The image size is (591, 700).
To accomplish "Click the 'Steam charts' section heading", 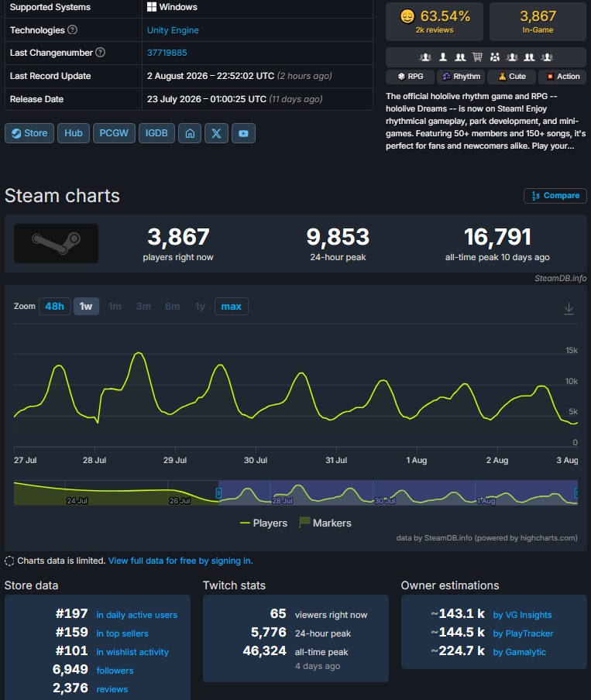I will (62, 196).
